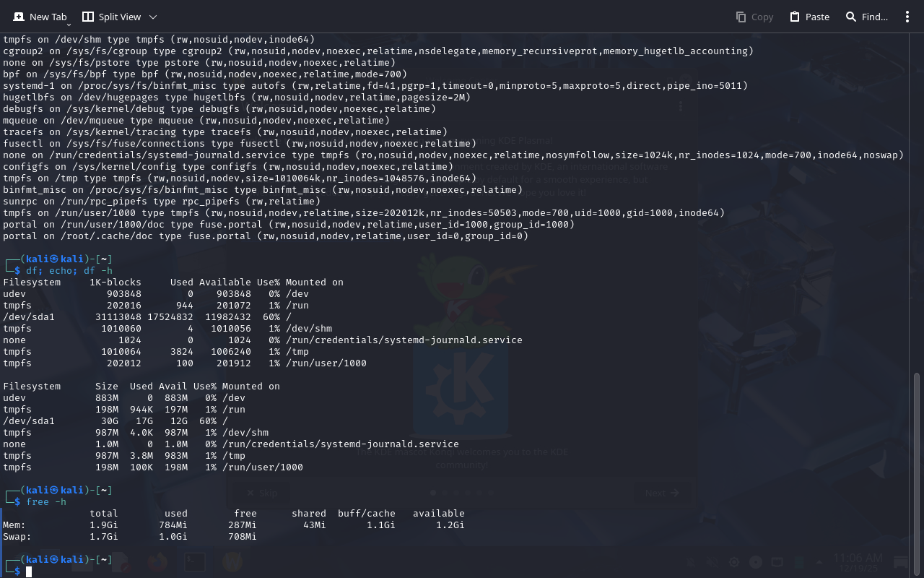Click the "free -h" command text
The width and height of the screenshot is (924, 578).
(x=46, y=502)
